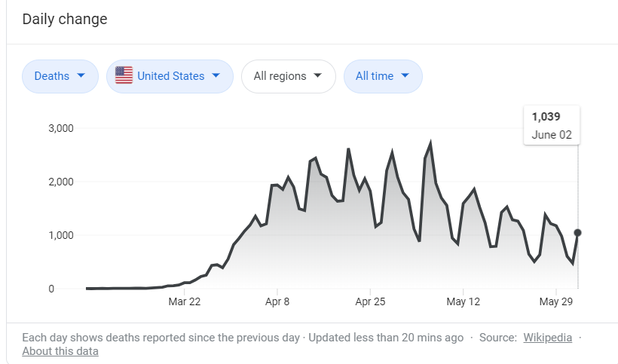
Task: Expand the All regions dropdown
Action: tap(288, 76)
